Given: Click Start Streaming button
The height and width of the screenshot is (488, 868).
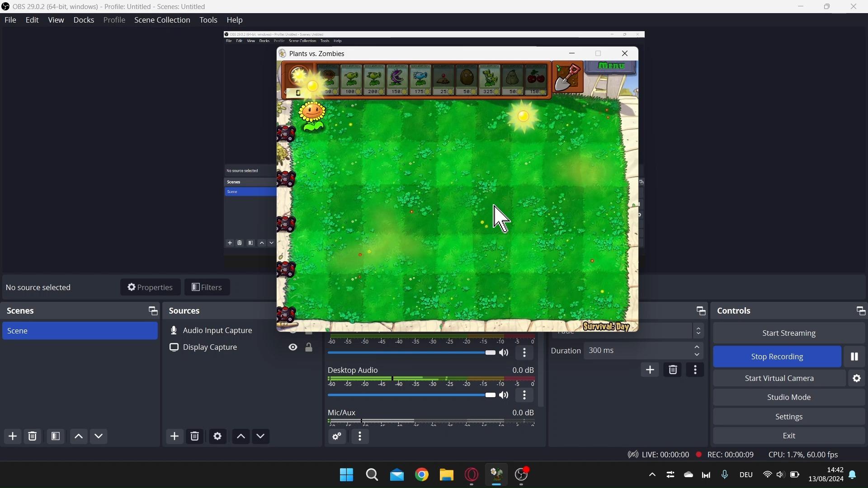Looking at the screenshot, I should [x=789, y=333].
